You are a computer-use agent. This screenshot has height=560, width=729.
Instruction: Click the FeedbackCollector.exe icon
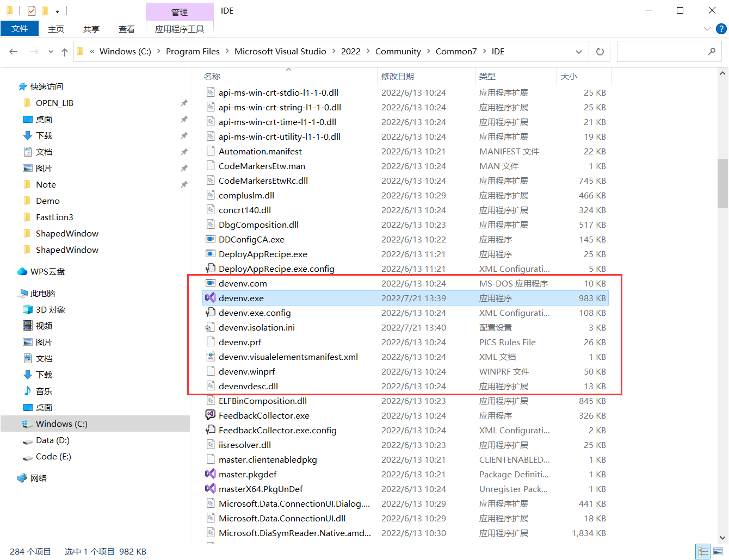[x=211, y=415]
